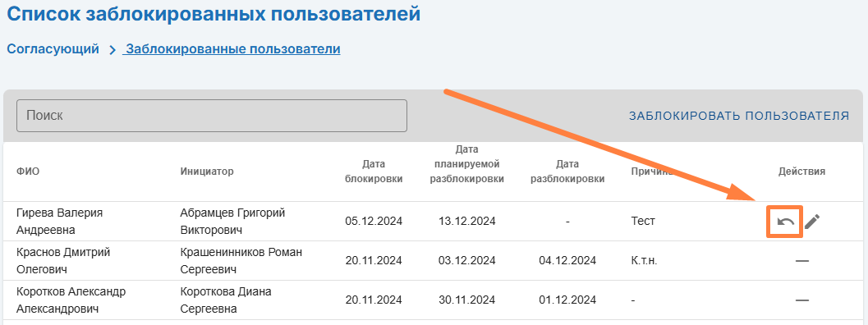Select the Краснов Дмитрий Олегович row

[434, 261]
